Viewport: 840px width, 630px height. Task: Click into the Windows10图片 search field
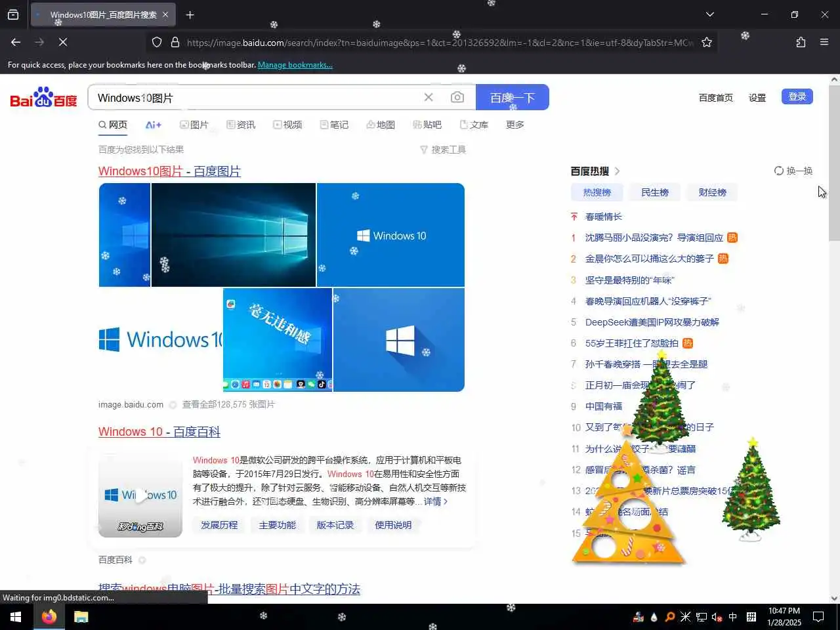[256, 97]
